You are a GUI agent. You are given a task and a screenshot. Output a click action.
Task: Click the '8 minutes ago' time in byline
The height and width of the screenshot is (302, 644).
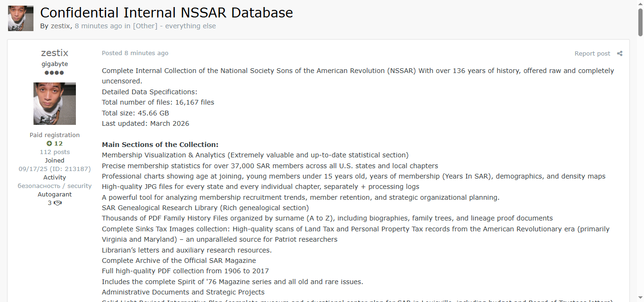click(98, 26)
